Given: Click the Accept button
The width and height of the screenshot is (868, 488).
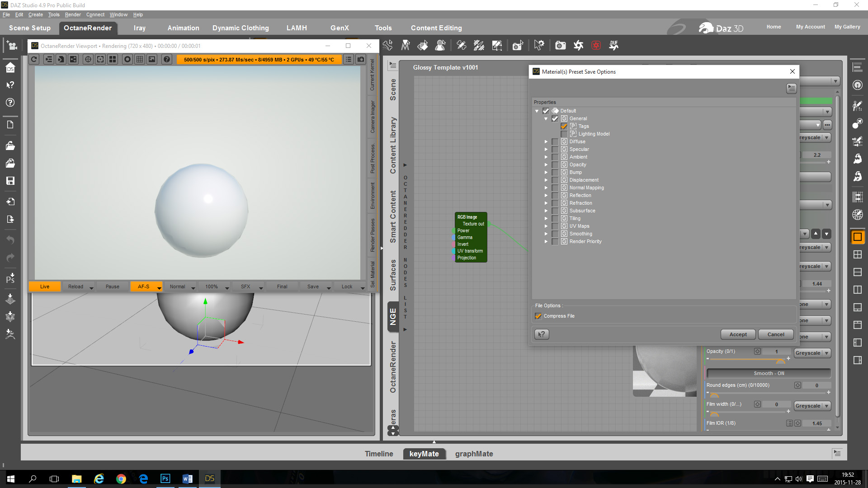Looking at the screenshot, I should [x=738, y=334].
